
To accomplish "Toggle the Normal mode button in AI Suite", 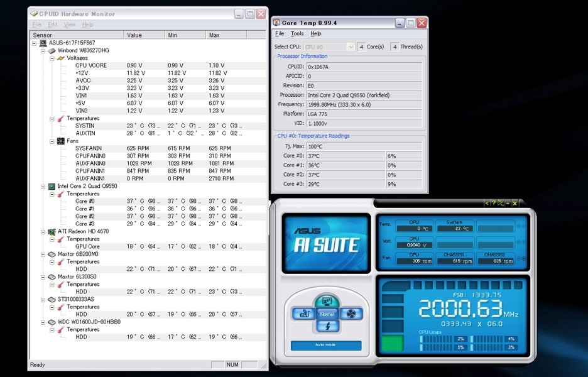I will pyautogui.click(x=327, y=314).
